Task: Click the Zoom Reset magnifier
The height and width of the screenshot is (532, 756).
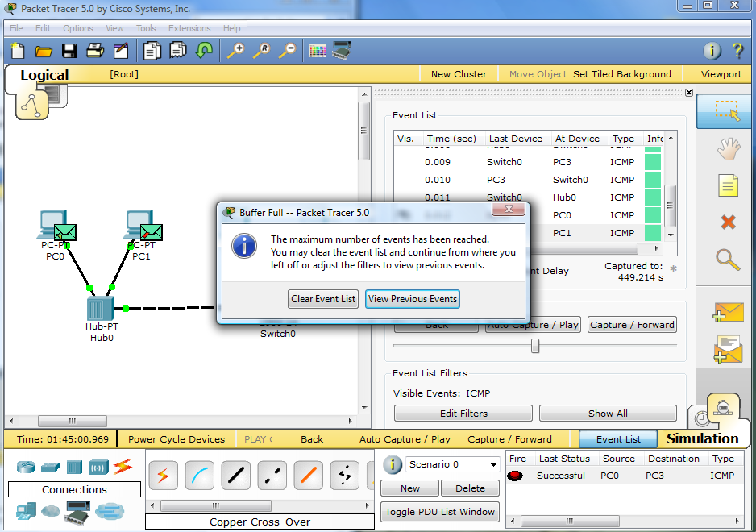Action: coord(262,51)
